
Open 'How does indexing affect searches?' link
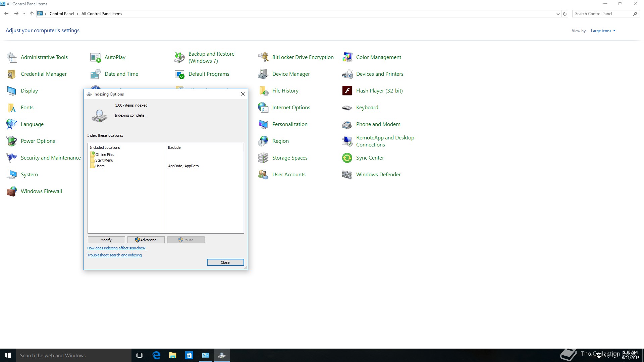(116, 248)
